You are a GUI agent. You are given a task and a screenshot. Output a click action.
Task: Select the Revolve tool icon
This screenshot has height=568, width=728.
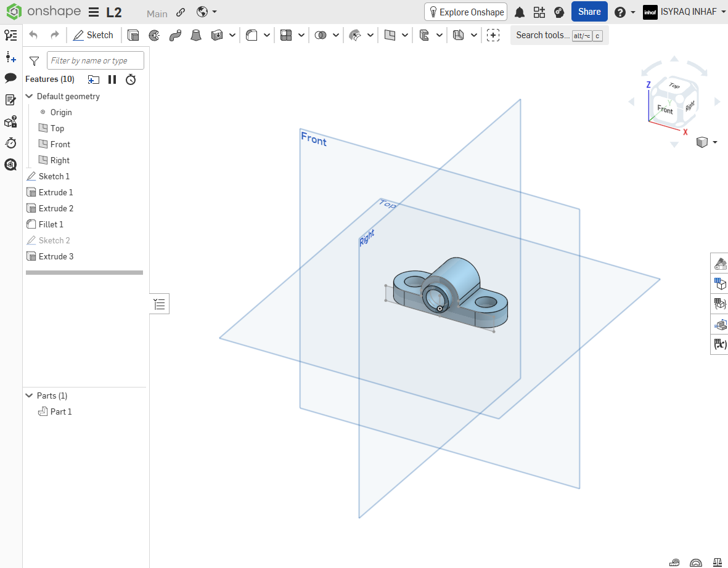[154, 35]
